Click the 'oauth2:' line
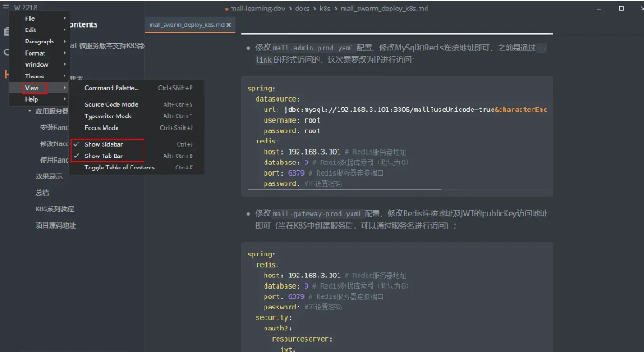Screen dimensions: 644x352 point(278,329)
